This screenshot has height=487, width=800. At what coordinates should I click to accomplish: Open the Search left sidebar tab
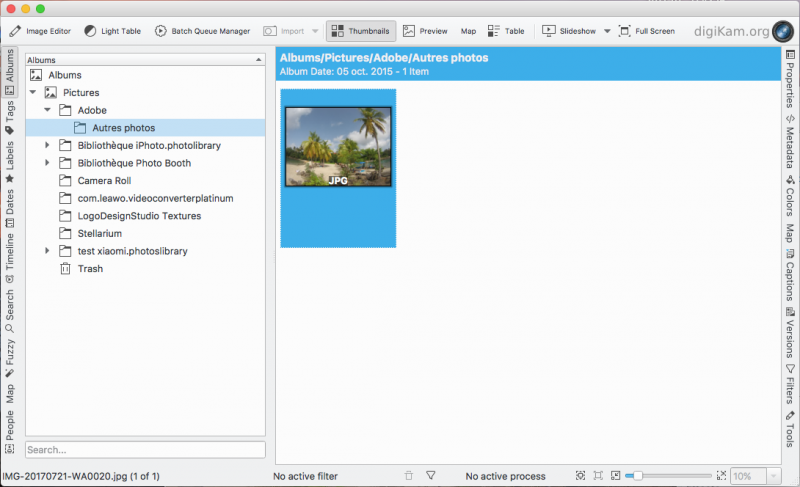click(10, 311)
